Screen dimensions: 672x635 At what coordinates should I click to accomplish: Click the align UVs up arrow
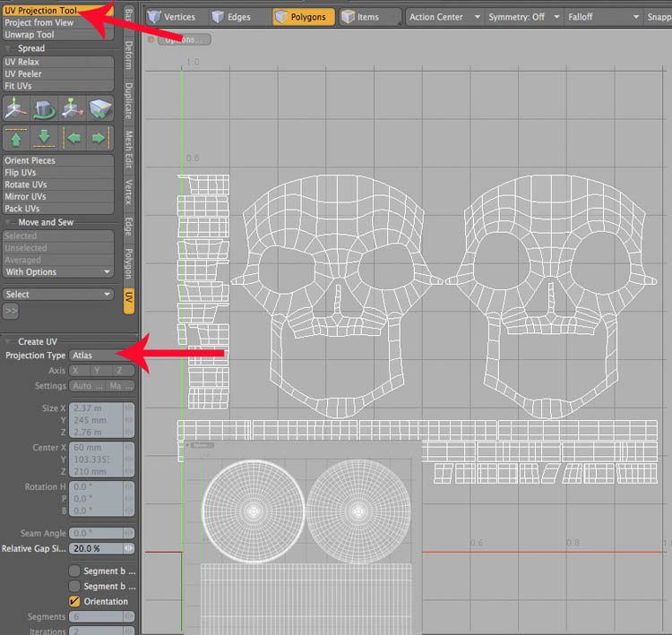click(16, 138)
